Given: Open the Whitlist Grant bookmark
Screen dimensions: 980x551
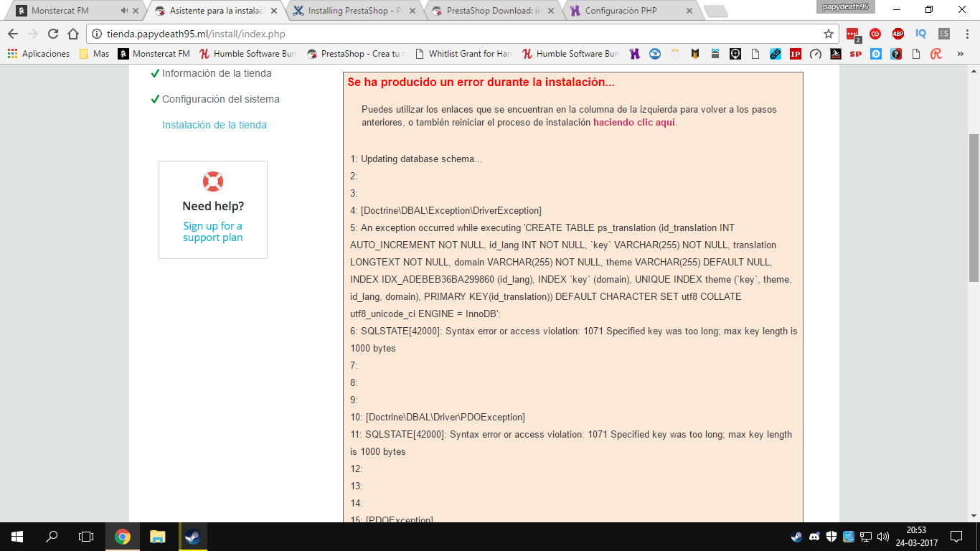Looking at the screenshot, I should pyautogui.click(x=463, y=54).
